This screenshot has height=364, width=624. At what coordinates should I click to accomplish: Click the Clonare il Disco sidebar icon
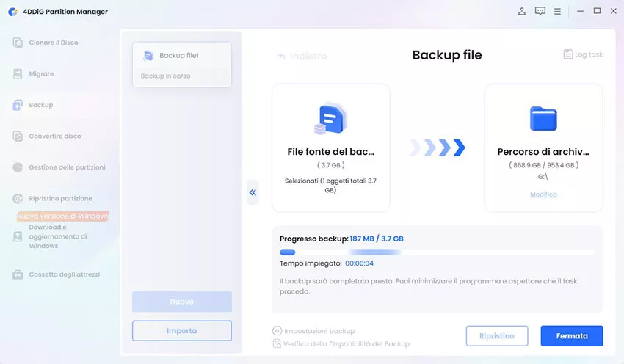(18, 42)
